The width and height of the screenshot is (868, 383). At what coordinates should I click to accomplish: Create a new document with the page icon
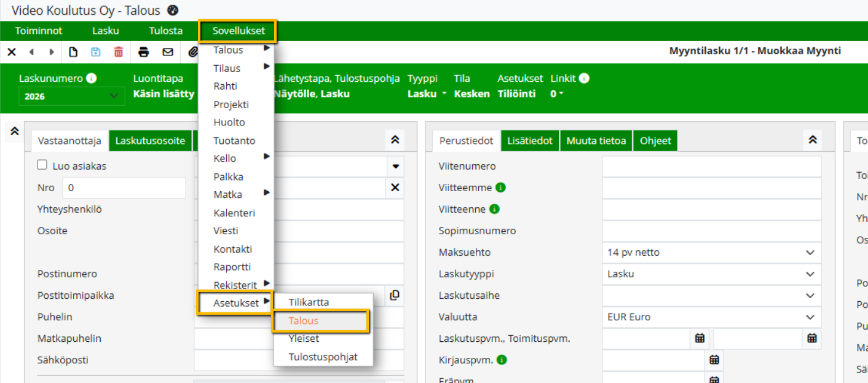pyautogui.click(x=73, y=52)
